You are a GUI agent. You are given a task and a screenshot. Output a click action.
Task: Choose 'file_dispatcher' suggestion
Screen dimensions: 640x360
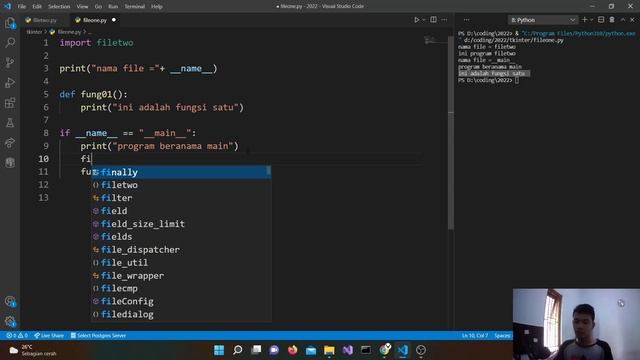tap(181, 250)
